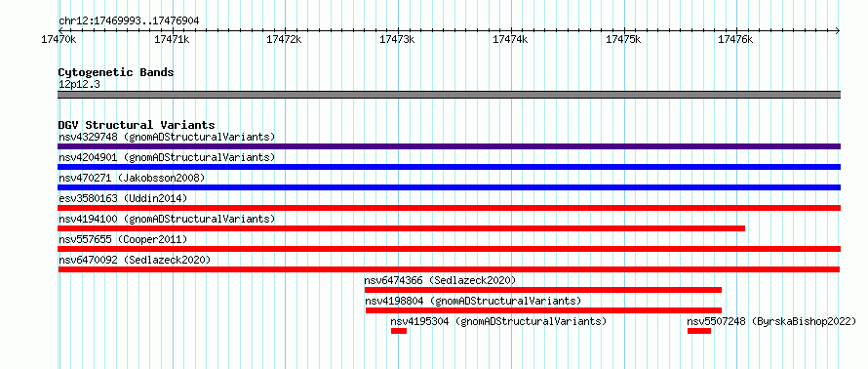Click the ruler's right arrowhead
The height and width of the screenshot is (369, 868).
[838, 30]
